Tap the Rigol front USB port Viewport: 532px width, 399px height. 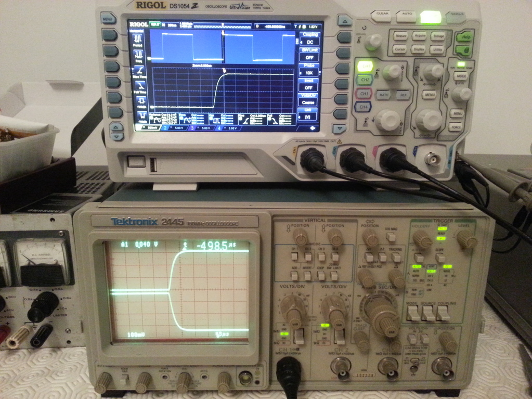[x=154, y=165]
